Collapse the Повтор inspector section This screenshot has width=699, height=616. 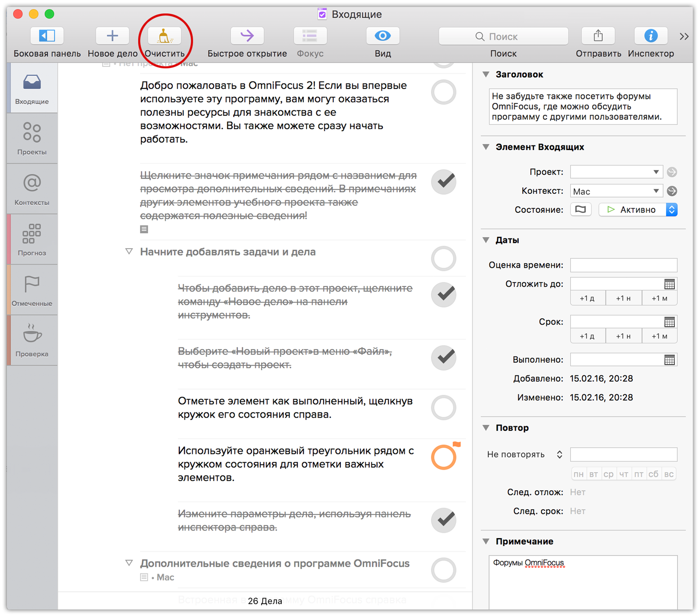click(486, 428)
